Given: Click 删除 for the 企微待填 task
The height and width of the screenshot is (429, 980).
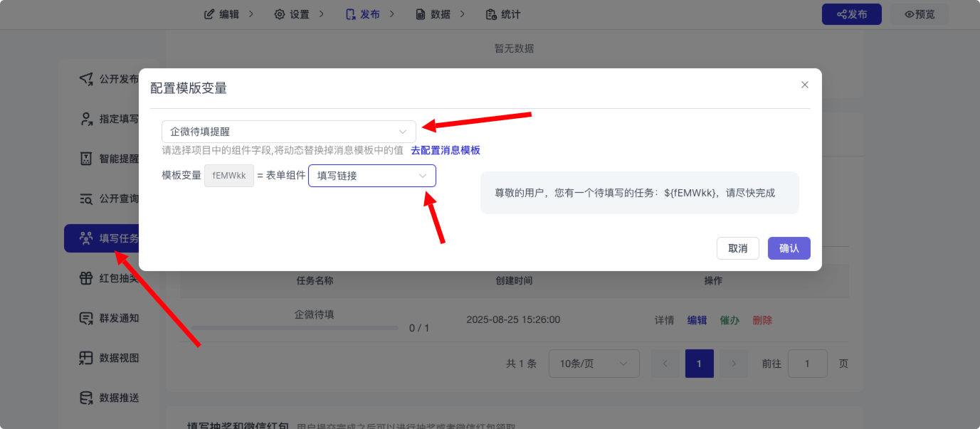Looking at the screenshot, I should (x=762, y=320).
